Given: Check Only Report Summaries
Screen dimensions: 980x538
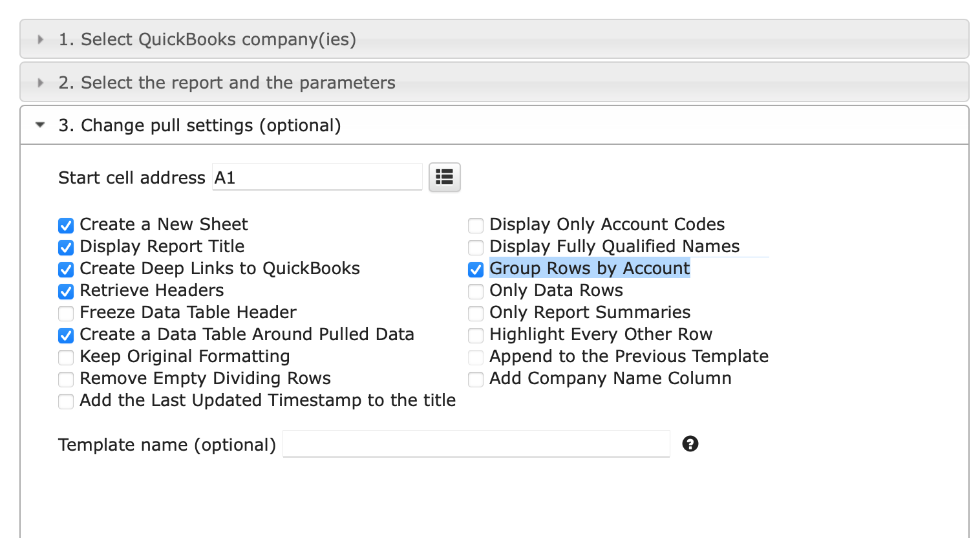Looking at the screenshot, I should pos(476,313).
